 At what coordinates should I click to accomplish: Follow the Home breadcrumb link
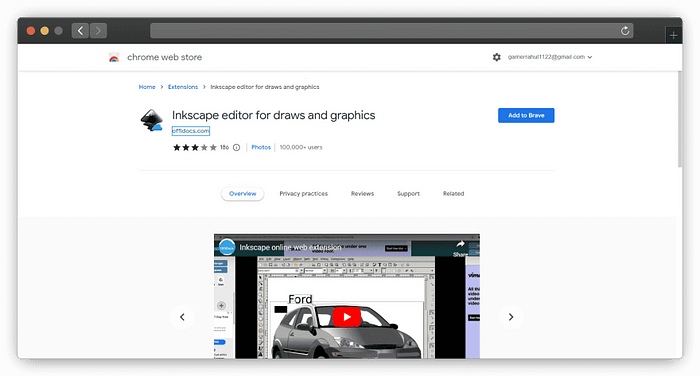click(x=147, y=87)
